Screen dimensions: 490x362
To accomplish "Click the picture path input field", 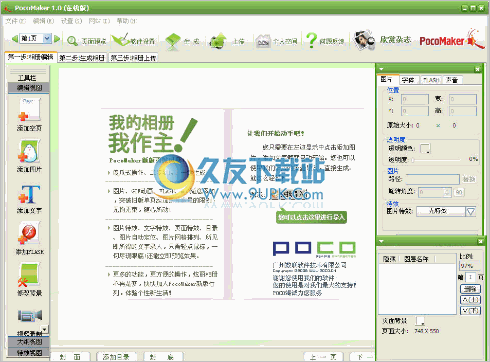I will pos(433,179).
